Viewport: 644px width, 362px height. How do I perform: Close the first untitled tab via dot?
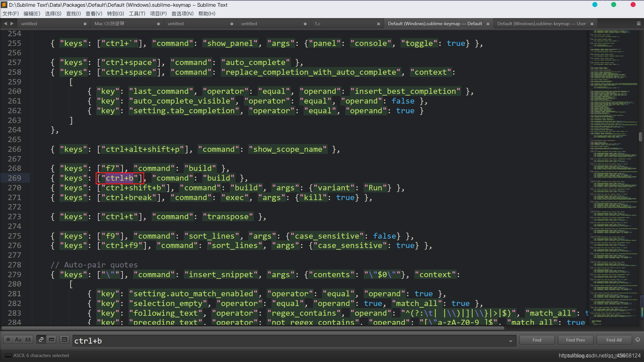point(85,24)
